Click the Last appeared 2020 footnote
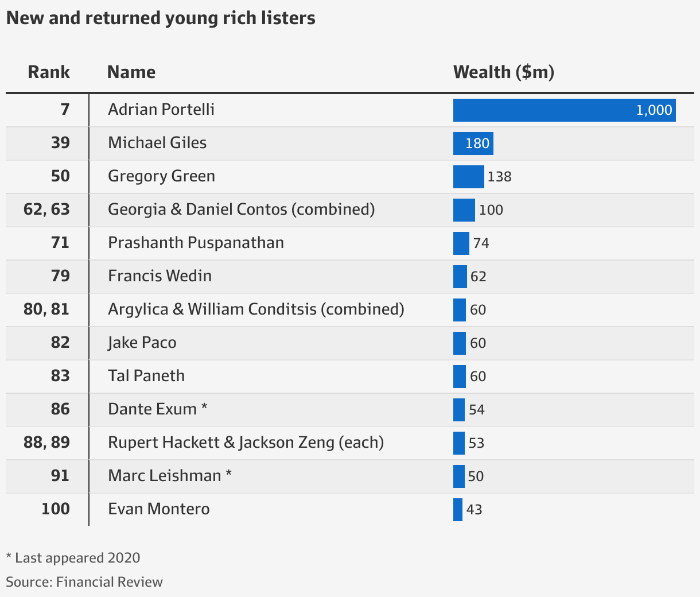700x597 pixels. coord(73,558)
